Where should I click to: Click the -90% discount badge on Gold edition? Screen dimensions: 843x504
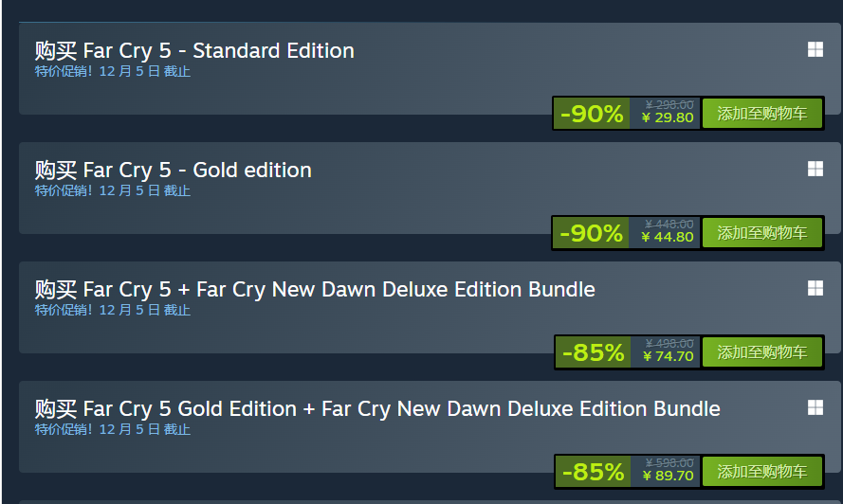coord(592,234)
